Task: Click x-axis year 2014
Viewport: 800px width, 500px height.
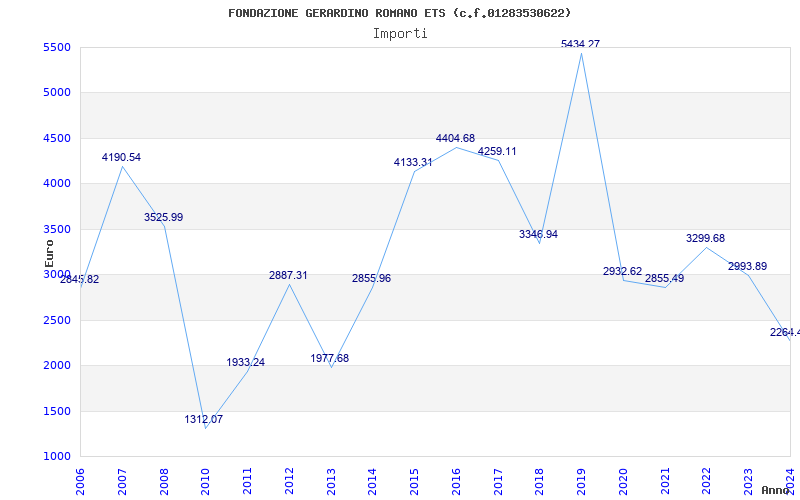Action: click(372, 481)
